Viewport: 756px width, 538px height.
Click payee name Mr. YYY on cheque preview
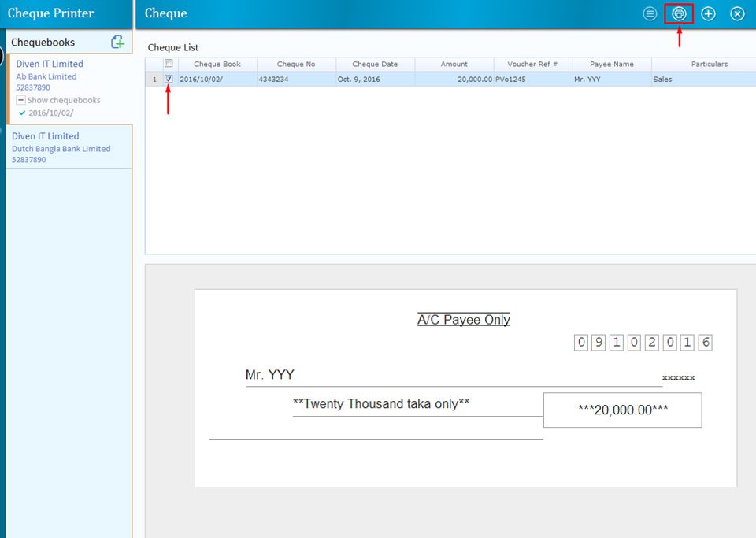click(x=270, y=375)
